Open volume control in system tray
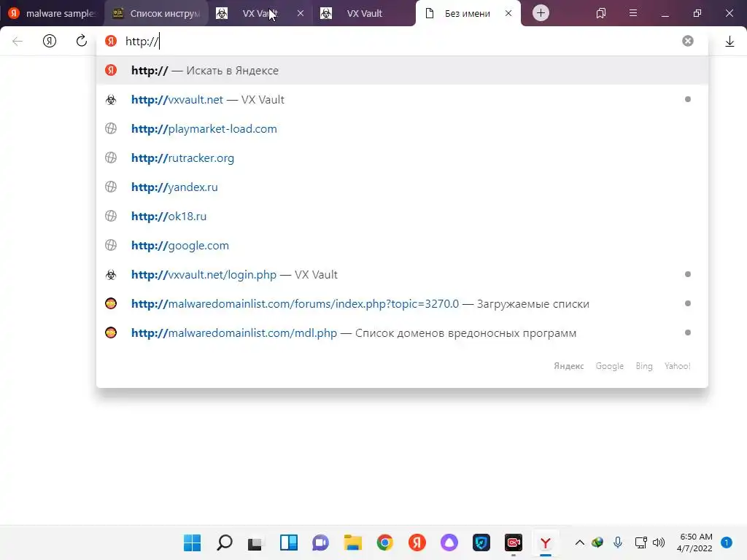Screen dimensions: 747x560 click(x=659, y=542)
